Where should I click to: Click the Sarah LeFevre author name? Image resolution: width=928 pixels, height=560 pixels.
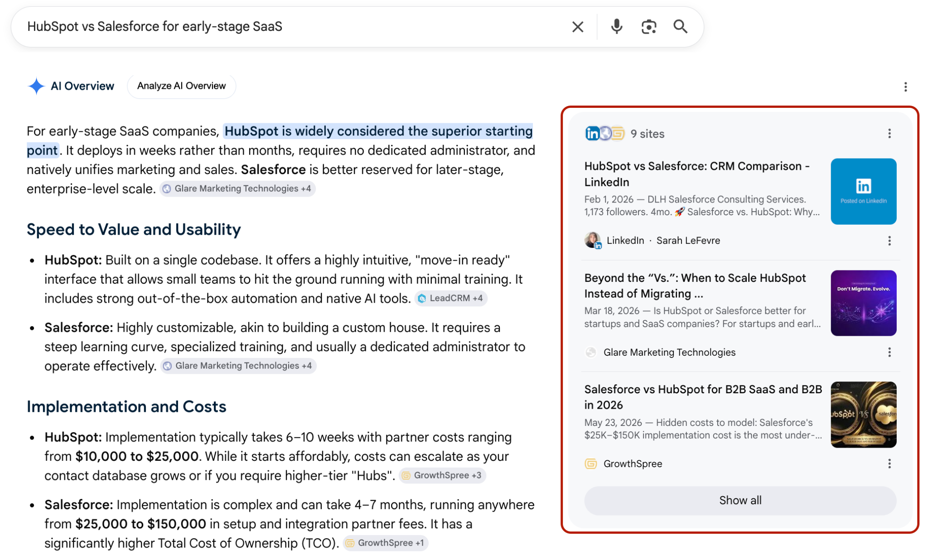click(x=688, y=241)
